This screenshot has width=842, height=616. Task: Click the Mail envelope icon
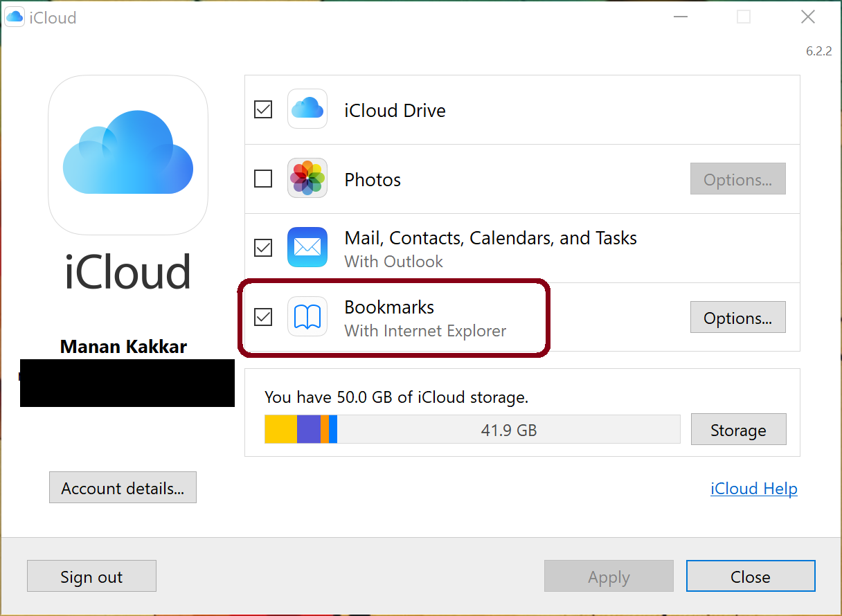click(x=307, y=247)
